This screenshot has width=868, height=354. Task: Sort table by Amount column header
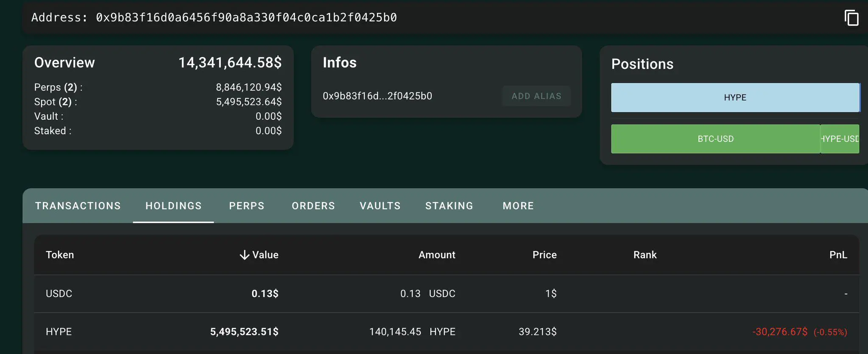[x=437, y=255]
